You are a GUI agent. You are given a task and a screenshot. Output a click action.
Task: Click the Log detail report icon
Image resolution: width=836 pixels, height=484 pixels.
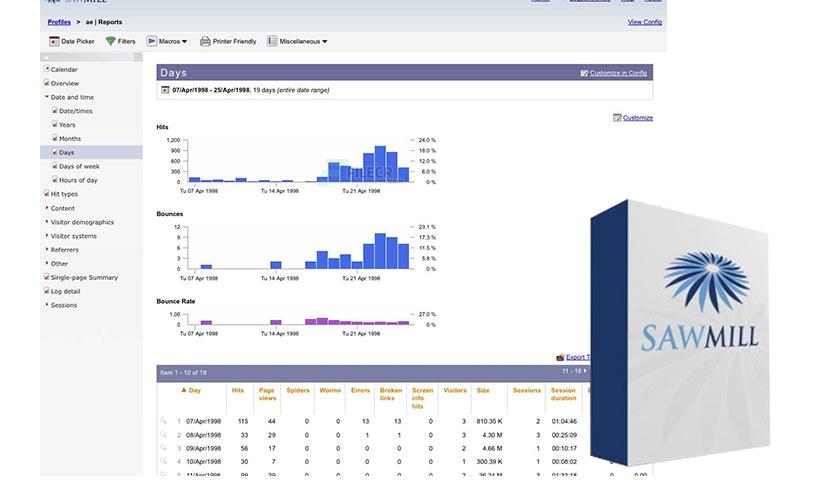(46, 291)
